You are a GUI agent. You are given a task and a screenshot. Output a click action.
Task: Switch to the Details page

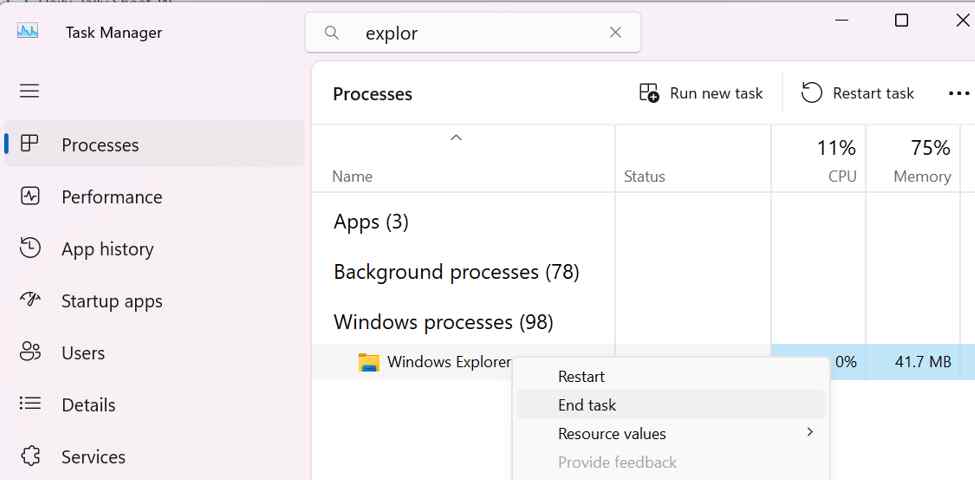pyautogui.click(x=88, y=405)
